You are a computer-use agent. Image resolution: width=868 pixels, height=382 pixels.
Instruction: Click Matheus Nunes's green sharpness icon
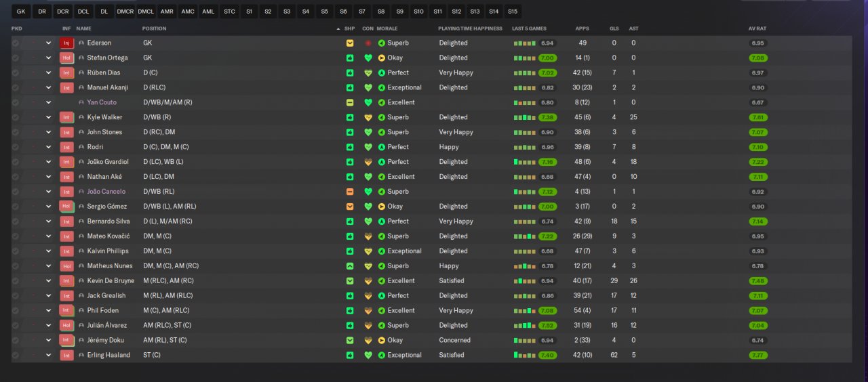pyautogui.click(x=350, y=266)
